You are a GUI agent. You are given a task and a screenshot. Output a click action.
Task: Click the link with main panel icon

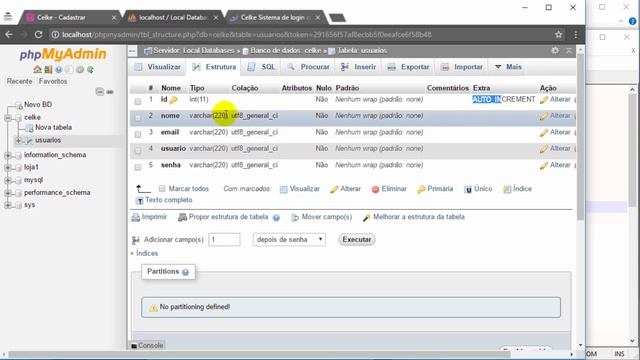click(x=110, y=92)
